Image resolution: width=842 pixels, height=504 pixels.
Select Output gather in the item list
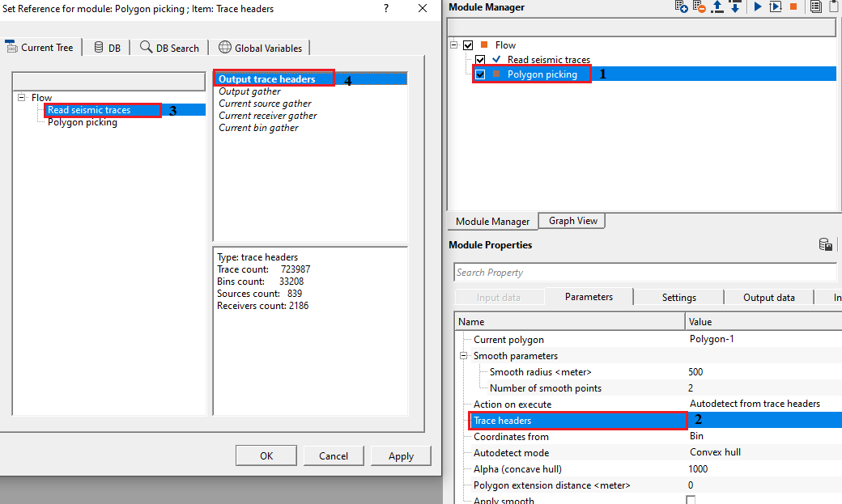pyautogui.click(x=249, y=91)
